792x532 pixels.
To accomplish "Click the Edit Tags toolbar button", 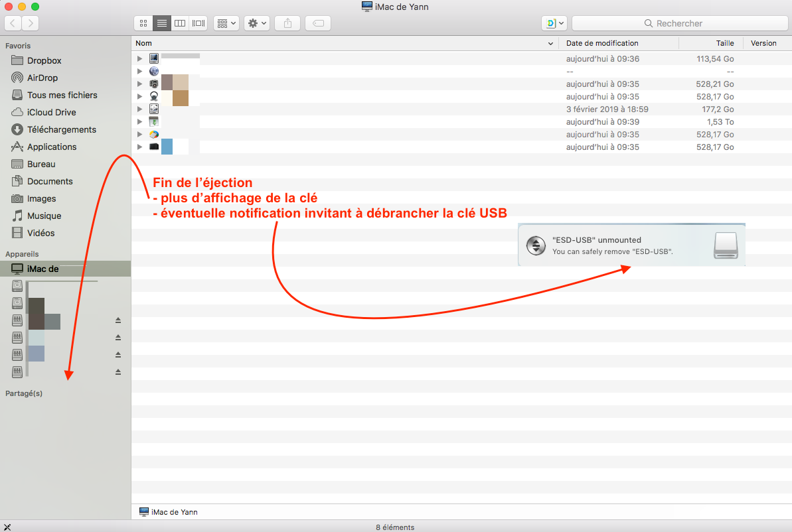I will [318, 23].
